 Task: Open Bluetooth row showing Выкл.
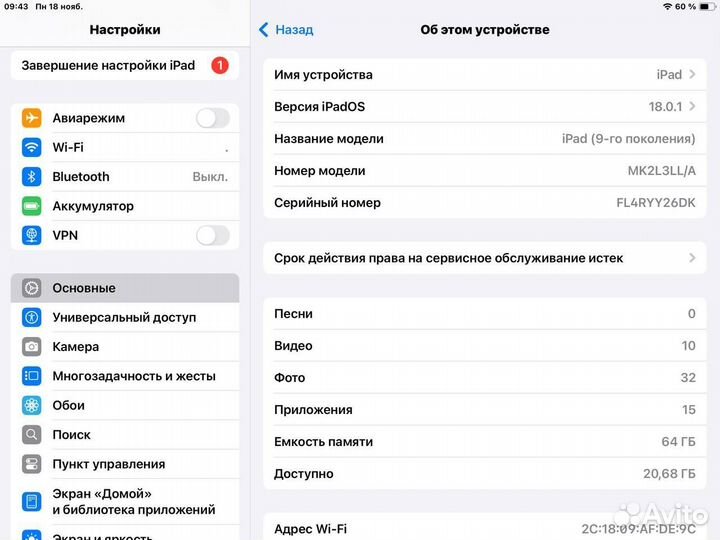click(125, 177)
